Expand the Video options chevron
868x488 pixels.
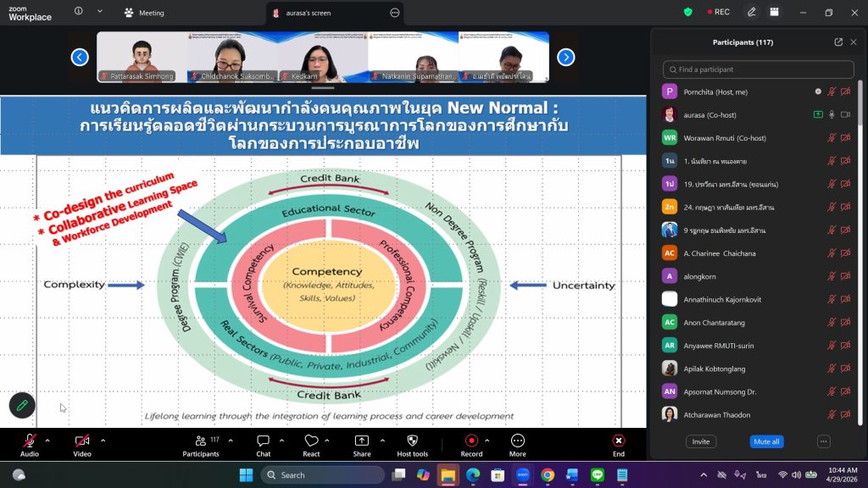click(x=103, y=441)
